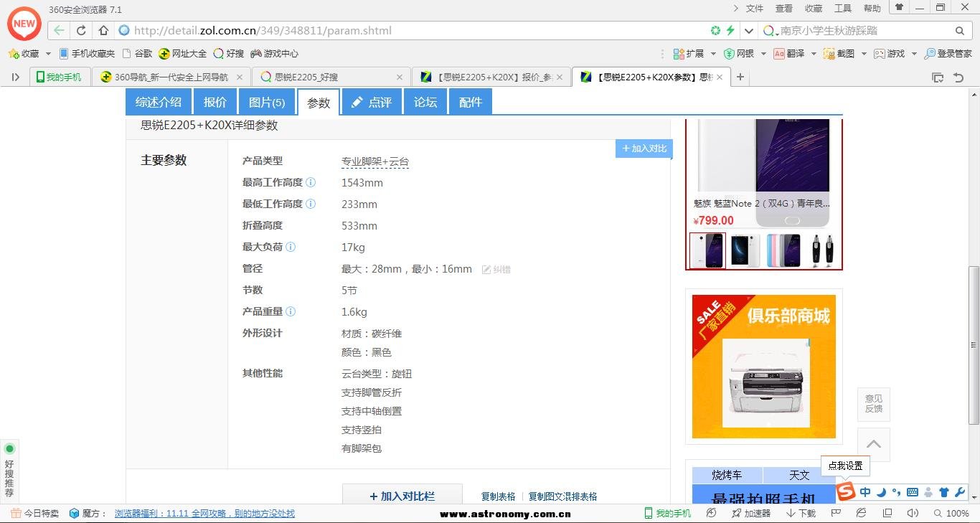Screen dimensions: 980x523
Task: Switch to 配件 page tab
Action: tap(471, 102)
